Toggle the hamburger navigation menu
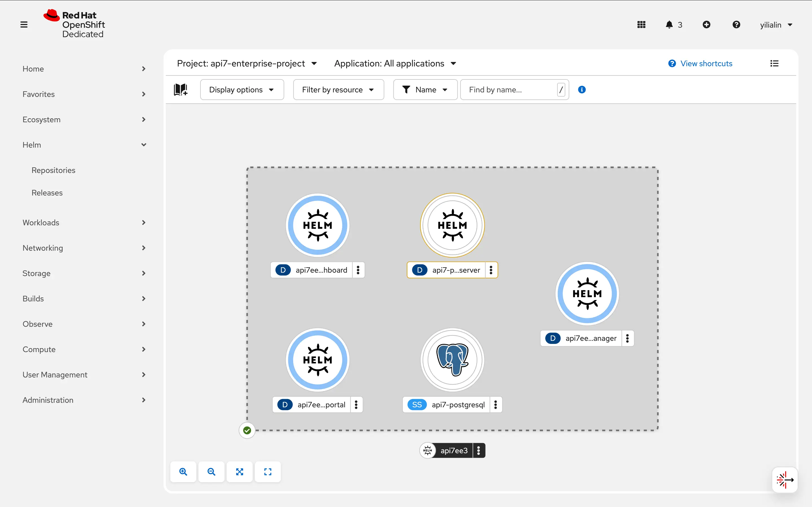The image size is (812, 507). [24, 25]
